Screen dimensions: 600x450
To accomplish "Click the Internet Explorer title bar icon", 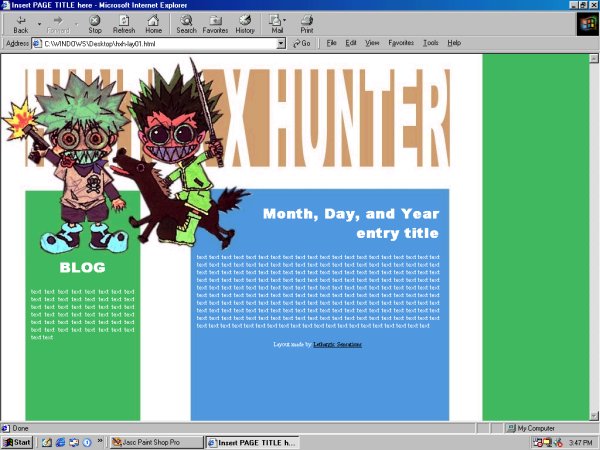I will tap(6, 5).
